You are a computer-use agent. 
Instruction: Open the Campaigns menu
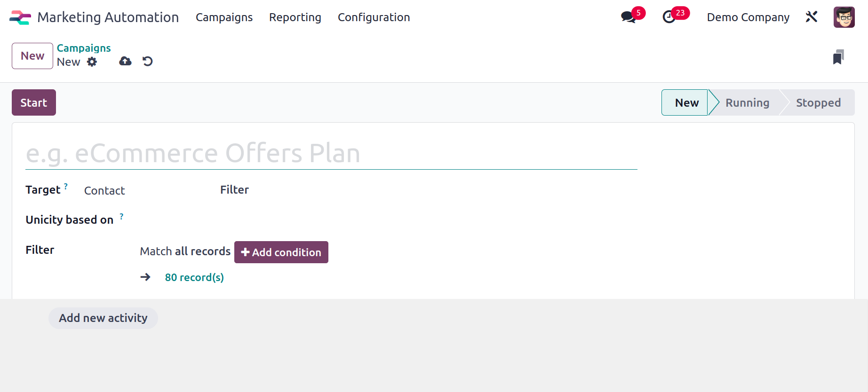point(224,17)
